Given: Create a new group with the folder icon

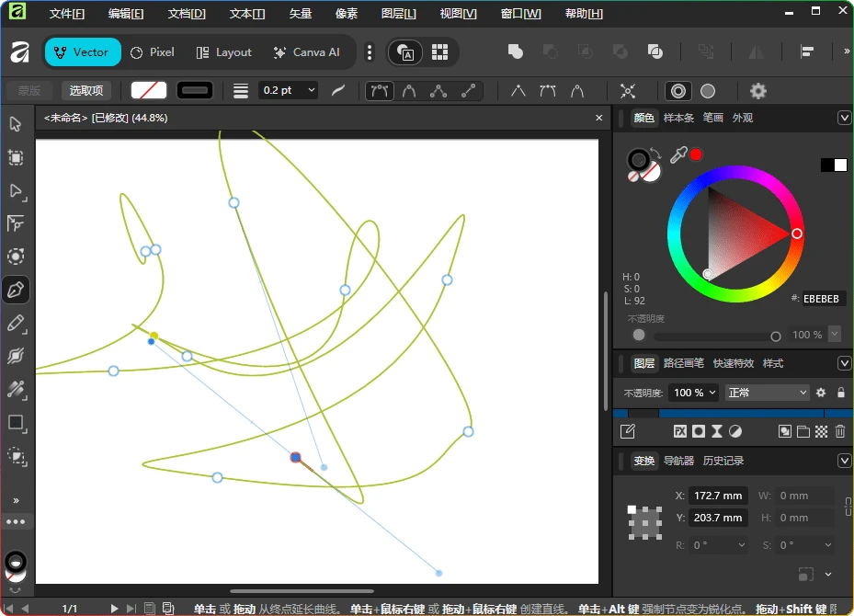Looking at the screenshot, I should (x=803, y=430).
